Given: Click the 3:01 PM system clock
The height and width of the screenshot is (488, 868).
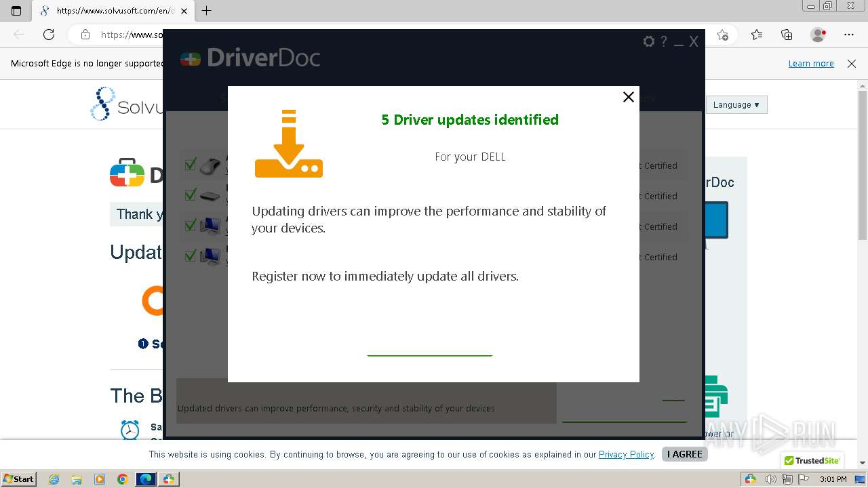Looking at the screenshot, I should coord(833,479).
